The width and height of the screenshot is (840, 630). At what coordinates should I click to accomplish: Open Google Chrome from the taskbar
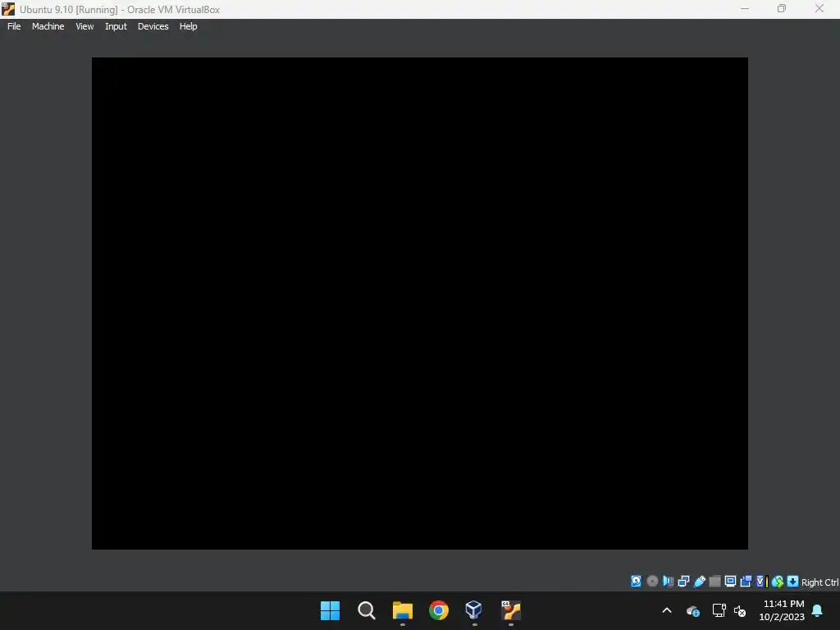[439, 610]
